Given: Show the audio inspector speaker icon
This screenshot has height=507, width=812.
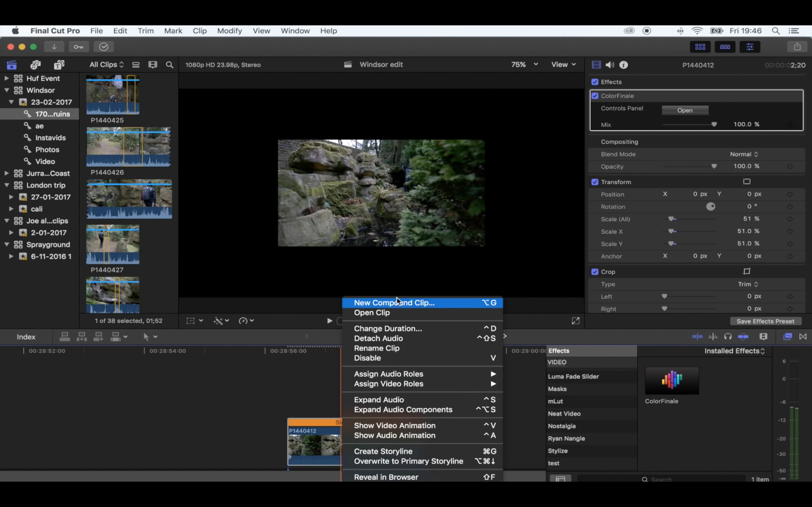Looking at the screenshot, I should (610, 65).
